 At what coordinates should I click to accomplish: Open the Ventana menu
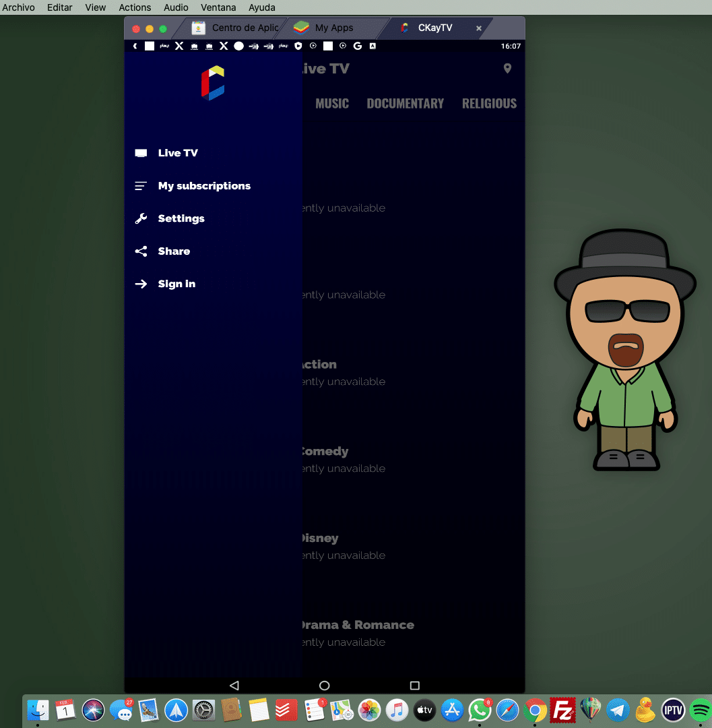point(218,7)
